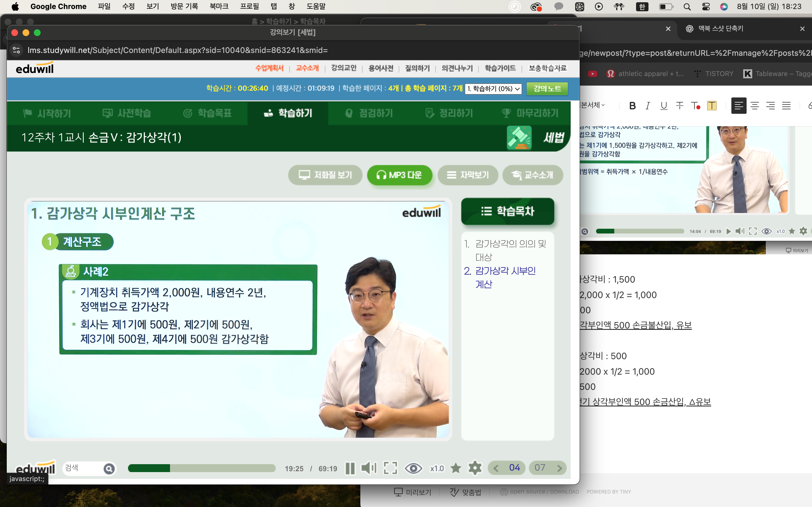Open the 본서체 font dropdown in editor
The image size is (812, 507).
tap(593, 105)
